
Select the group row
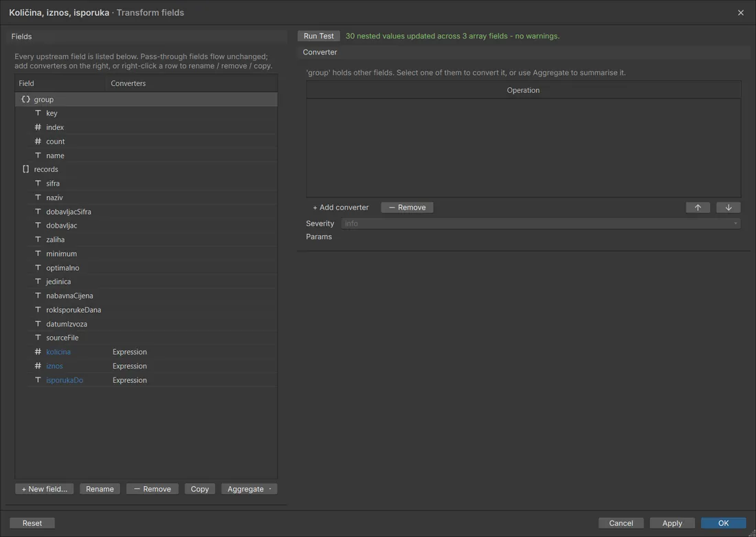click(x=146, y=100)
